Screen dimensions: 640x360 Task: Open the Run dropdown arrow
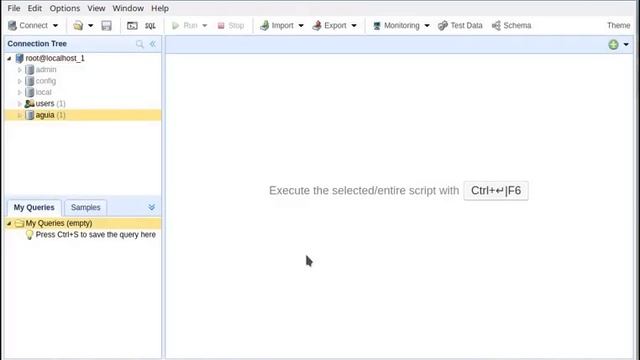tap(205, 25)
